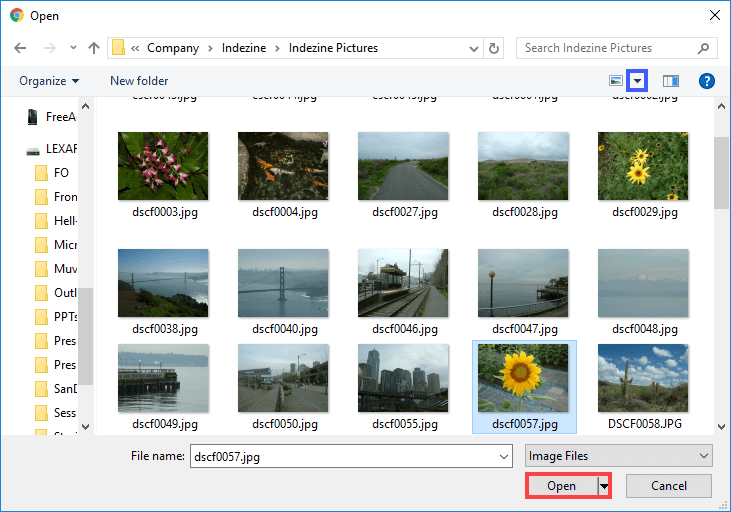Open the Micr folder in sidebar
This screenshot has width=731, height=512.
(56, 245)
